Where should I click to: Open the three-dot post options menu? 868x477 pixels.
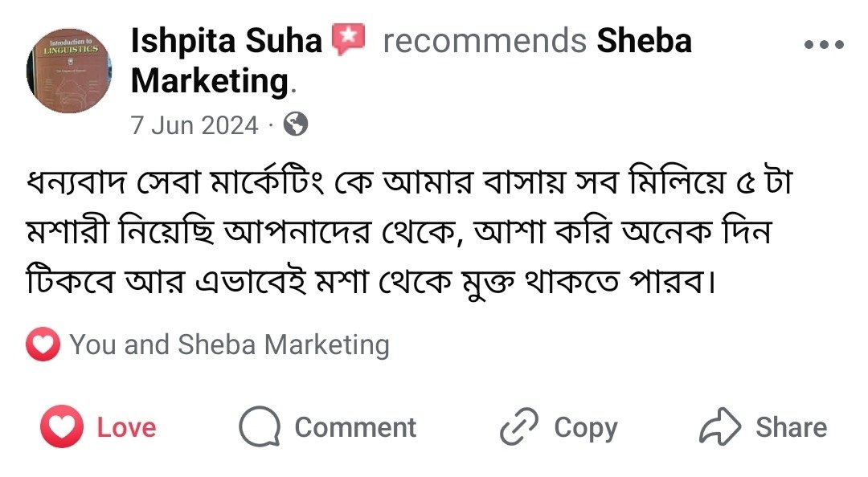[824, 45]
